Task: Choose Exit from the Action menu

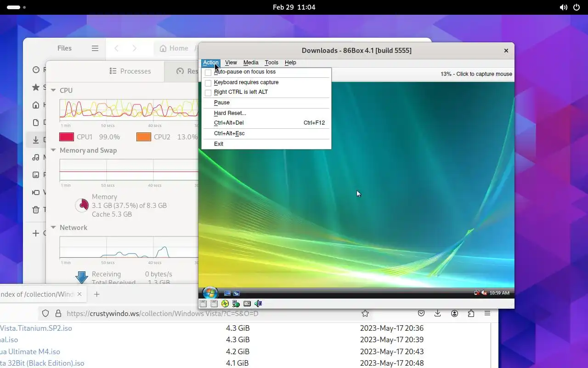Action: click(266, 144)
